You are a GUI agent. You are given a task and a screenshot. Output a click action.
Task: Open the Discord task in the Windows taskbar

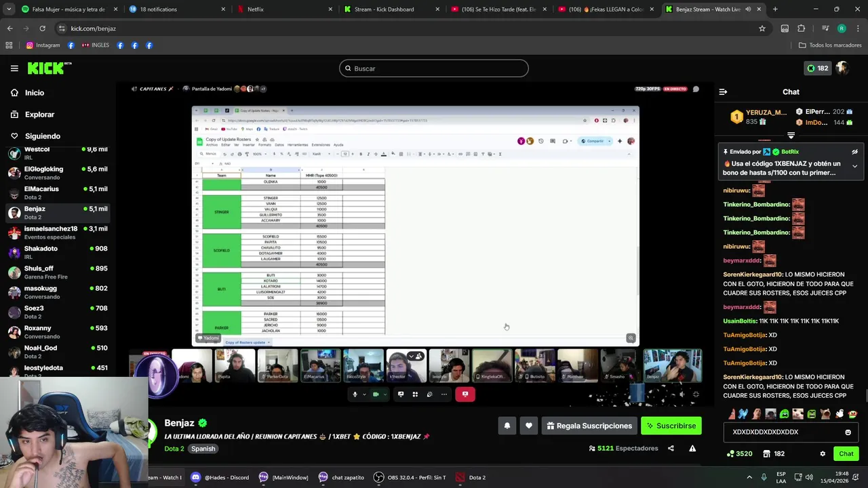[x=220, y=477]
